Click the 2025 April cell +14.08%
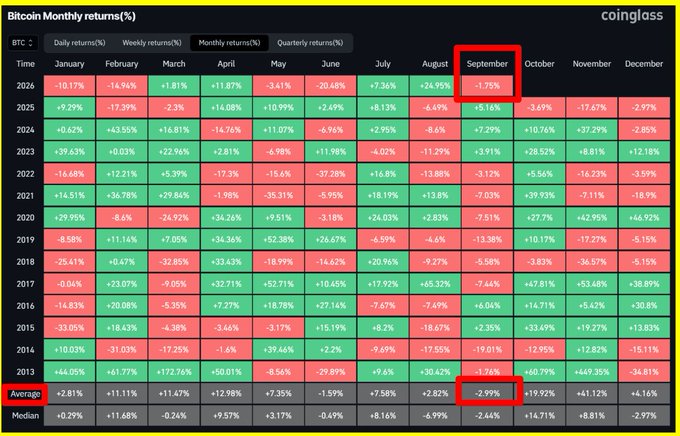This screenshot has height=436, width=680. tap(226, 108)
